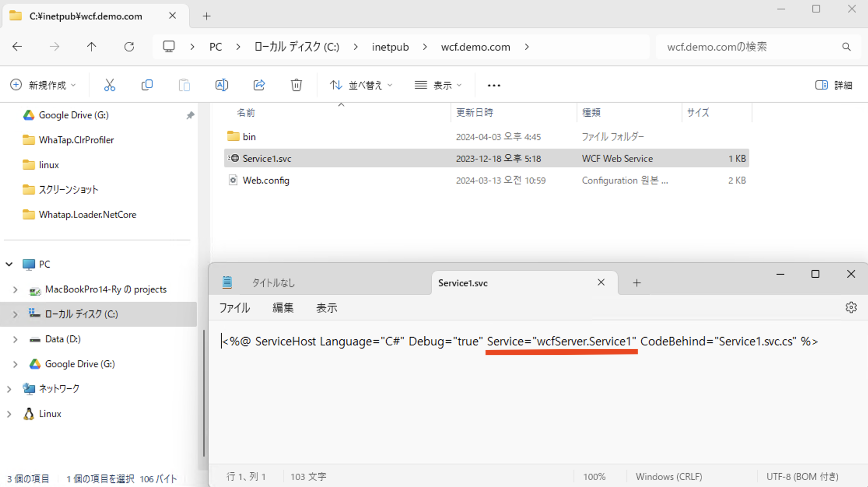Expand Google Drive (G:) under PC
The width and height of the screenshot is (868, 487).
15,364
